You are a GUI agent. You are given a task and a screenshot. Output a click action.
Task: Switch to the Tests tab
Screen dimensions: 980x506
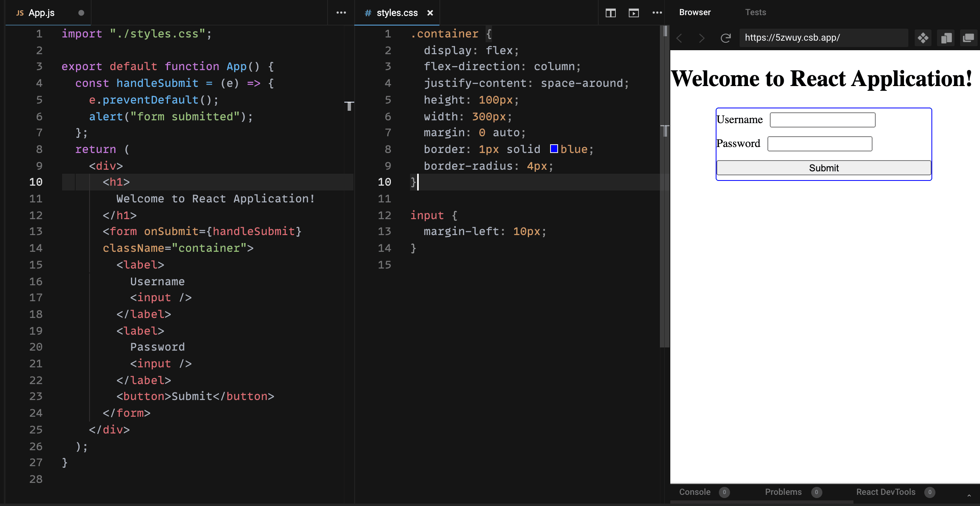click(x=755, y=12)
